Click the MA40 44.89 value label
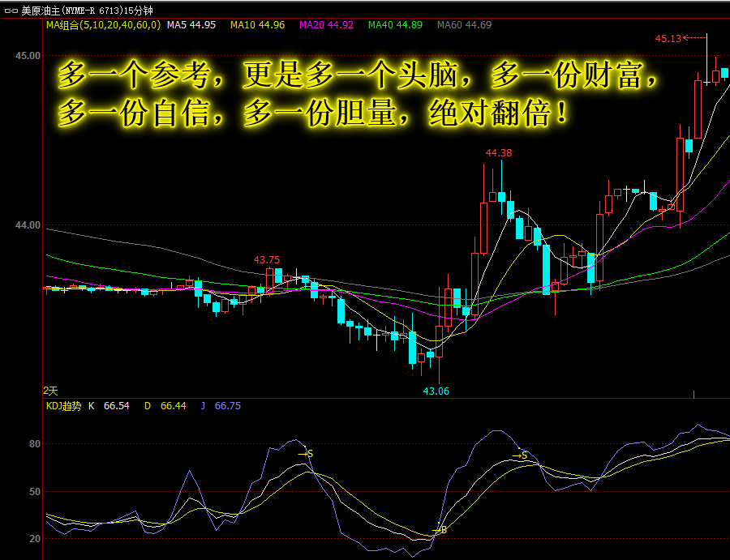This screenshot has width=730, height=560. [x=395, y=25]
